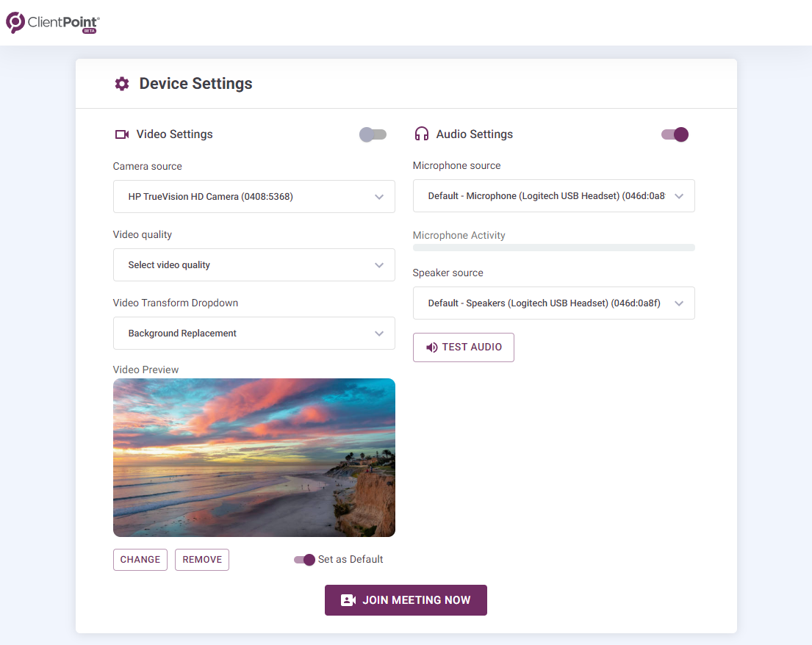The image size is (812, 645).
Task: Open the Select video quality dropdown
Action: pyautogui.click(x=254, y=265)
